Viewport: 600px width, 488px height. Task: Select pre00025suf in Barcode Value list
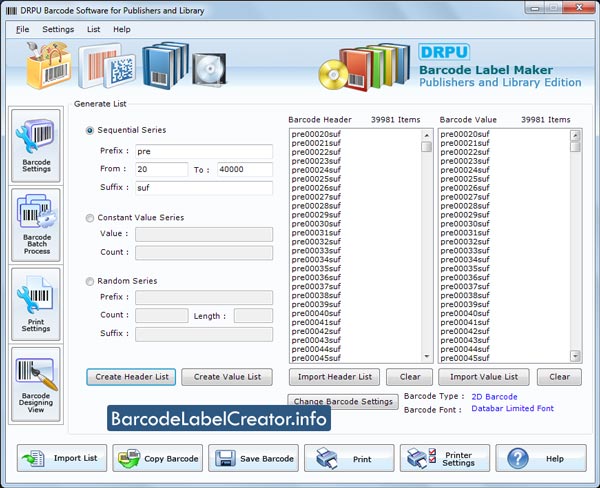pyautogui.click(x=465, y=179)
